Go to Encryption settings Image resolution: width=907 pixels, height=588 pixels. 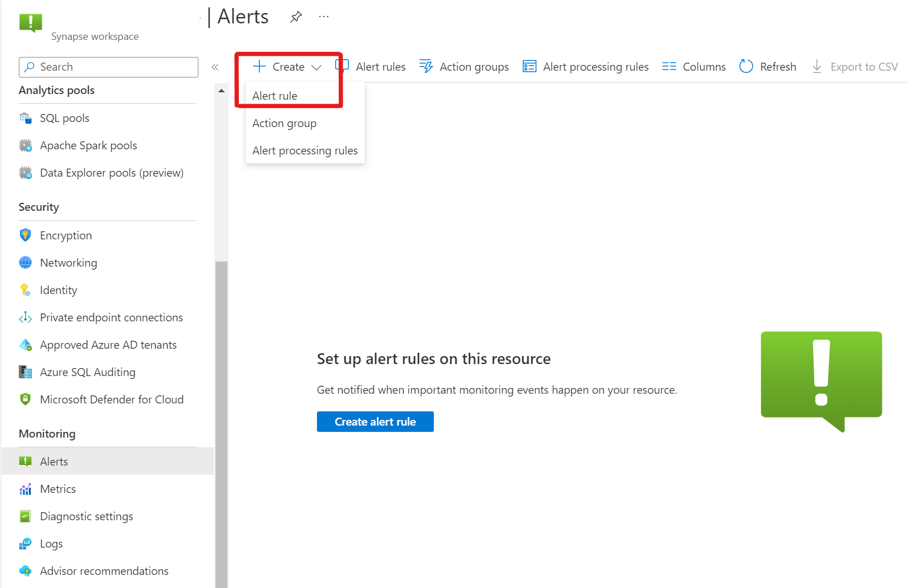pyautogui.click(x=66, y=235)
